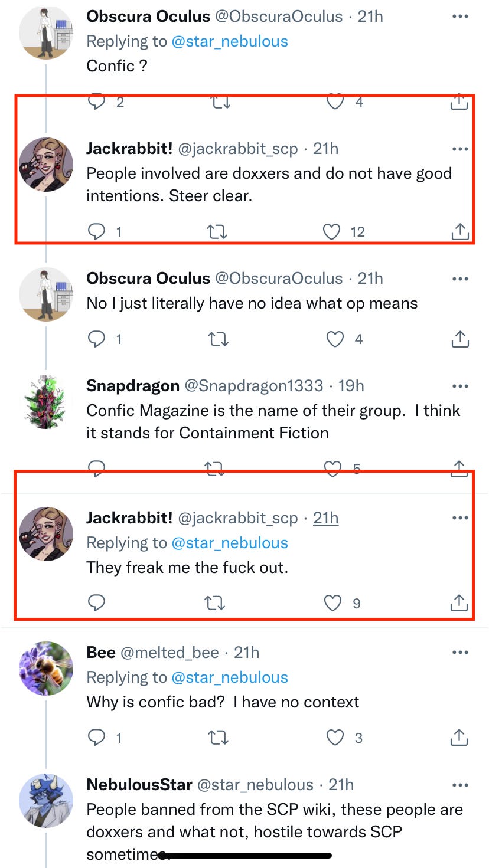Share Bee's tweet about confic
This screenshot has width=489, height=868.
point(459,738)
